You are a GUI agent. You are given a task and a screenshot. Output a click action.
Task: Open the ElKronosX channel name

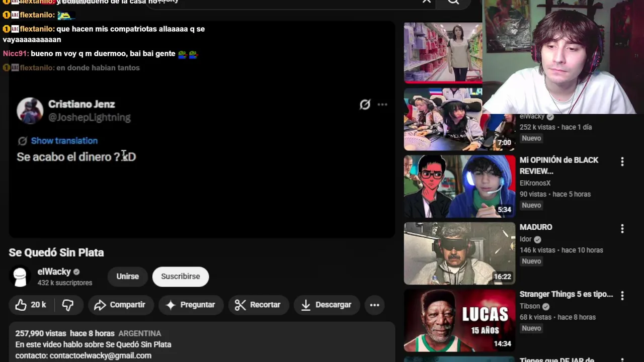point(535,183)
